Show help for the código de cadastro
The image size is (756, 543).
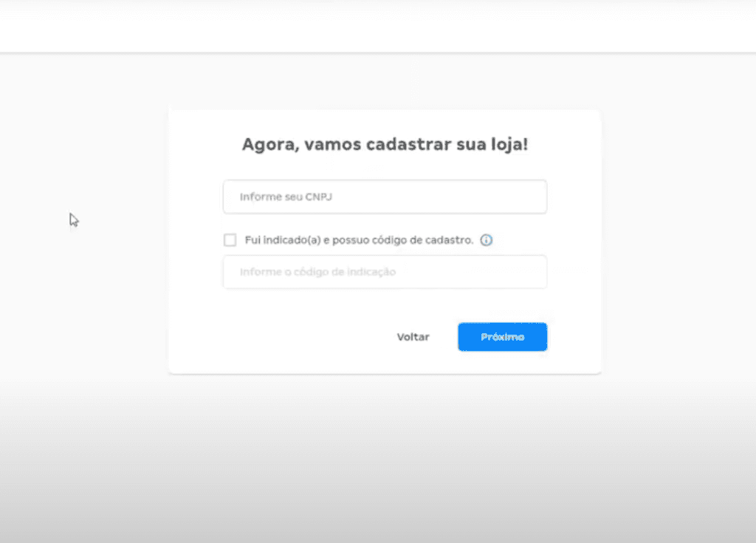coord(486,240)
